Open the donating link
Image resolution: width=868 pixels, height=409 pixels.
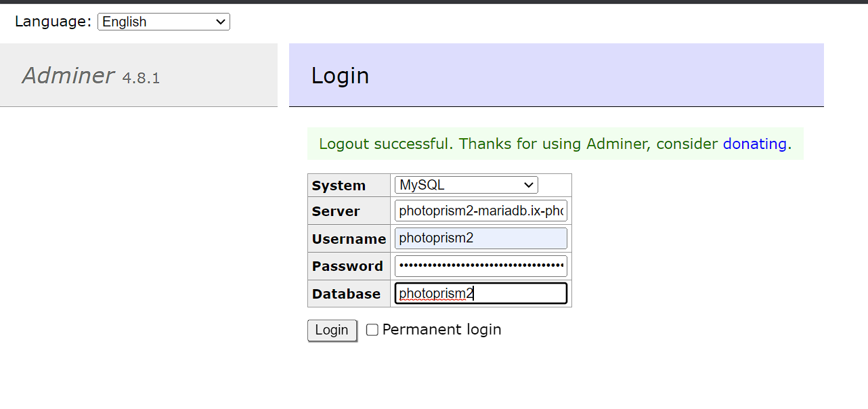tap(755, 144)
